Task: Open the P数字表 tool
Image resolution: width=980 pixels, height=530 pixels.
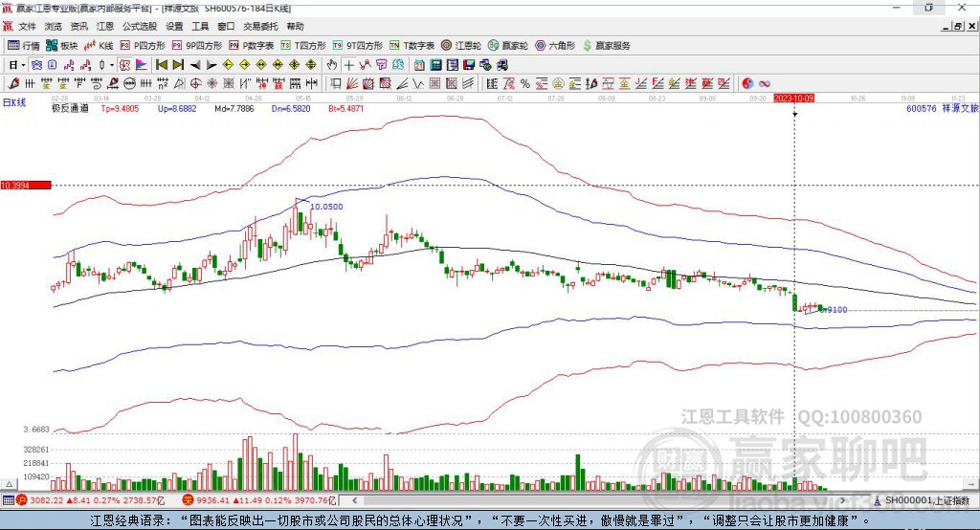Action: pos(252,46)
